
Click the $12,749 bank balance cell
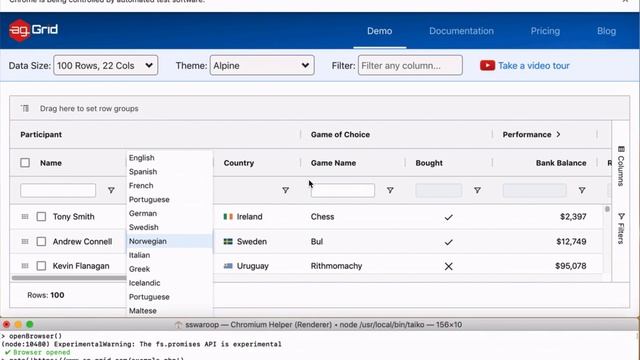(x=571, y=242)
